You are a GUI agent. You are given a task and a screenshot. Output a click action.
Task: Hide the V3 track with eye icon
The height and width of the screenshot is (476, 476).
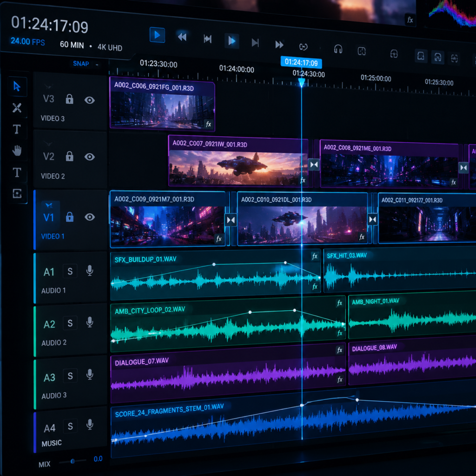tap(90, 100)
